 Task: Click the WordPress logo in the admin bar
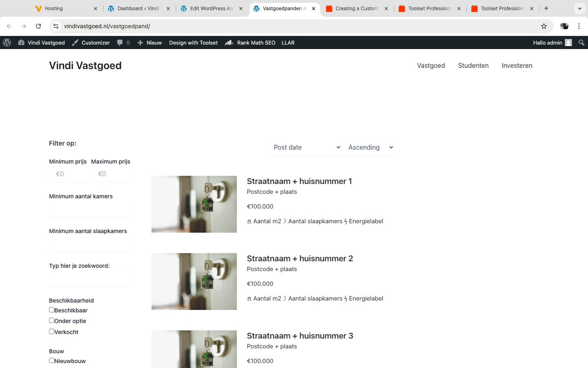(7, 43)
